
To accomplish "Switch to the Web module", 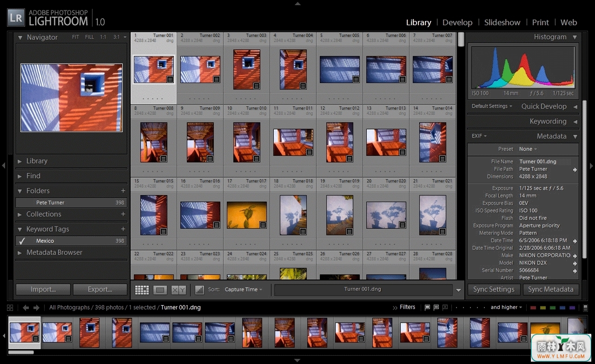I will [x=569, y=22].
